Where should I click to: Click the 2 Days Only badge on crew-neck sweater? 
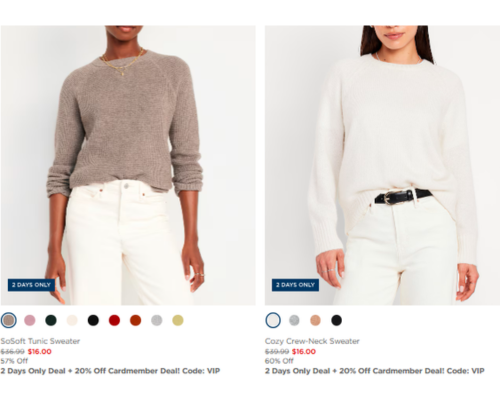295,285
